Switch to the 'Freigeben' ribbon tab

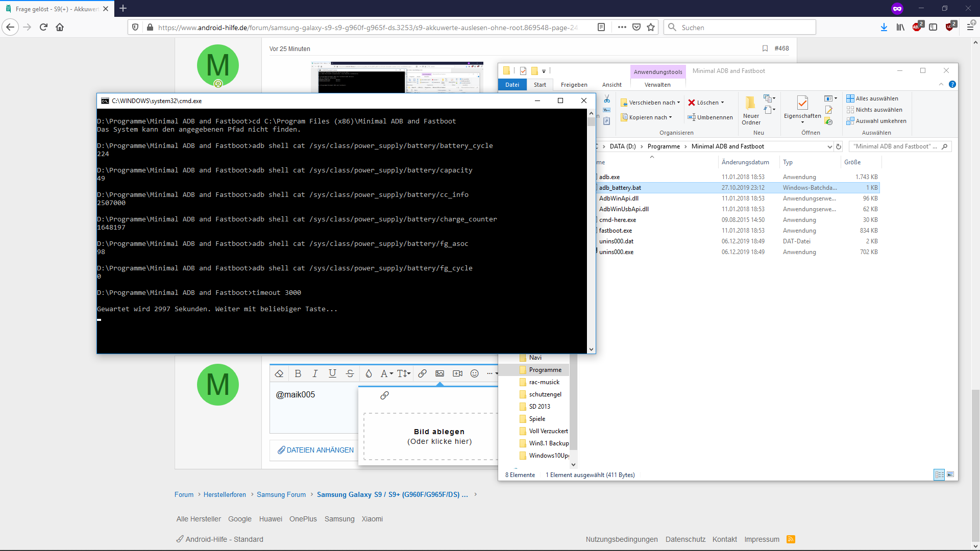(574, 85)
